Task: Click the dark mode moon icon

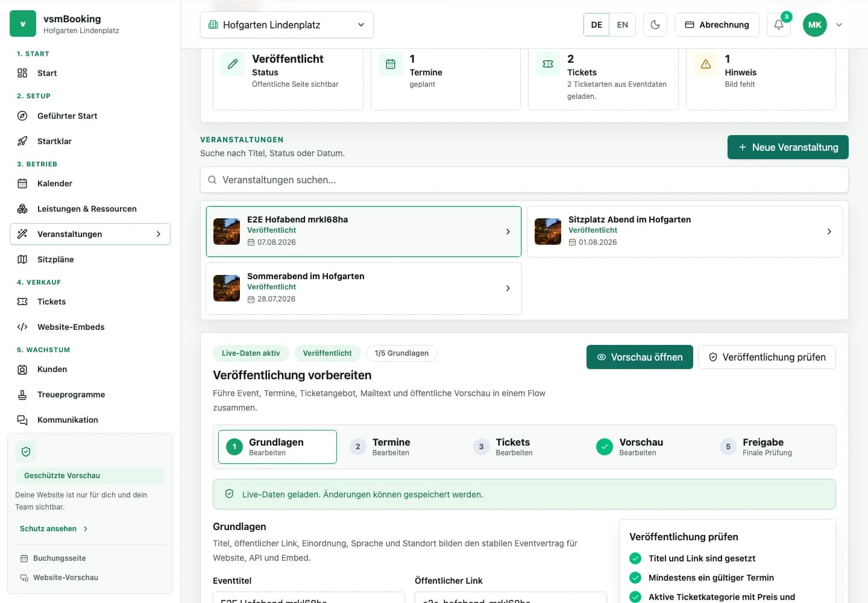Action: (655, 25)
